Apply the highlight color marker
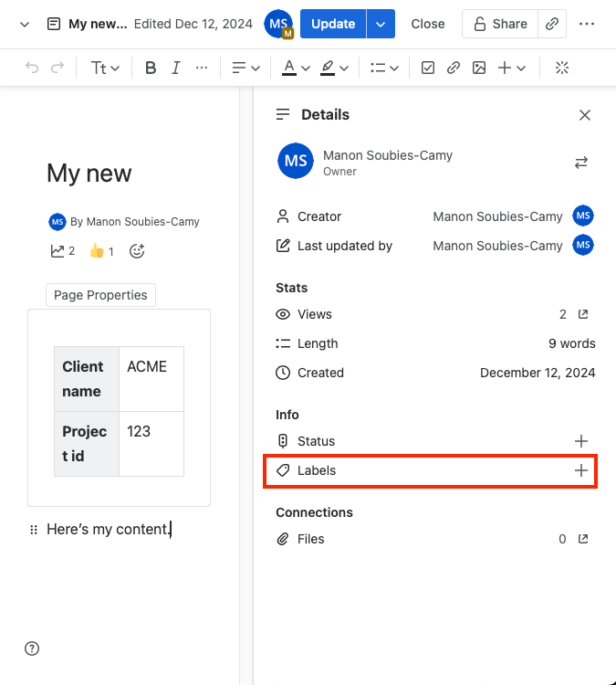616x685 pixels. pyautogui.click(x=328, y=68)
